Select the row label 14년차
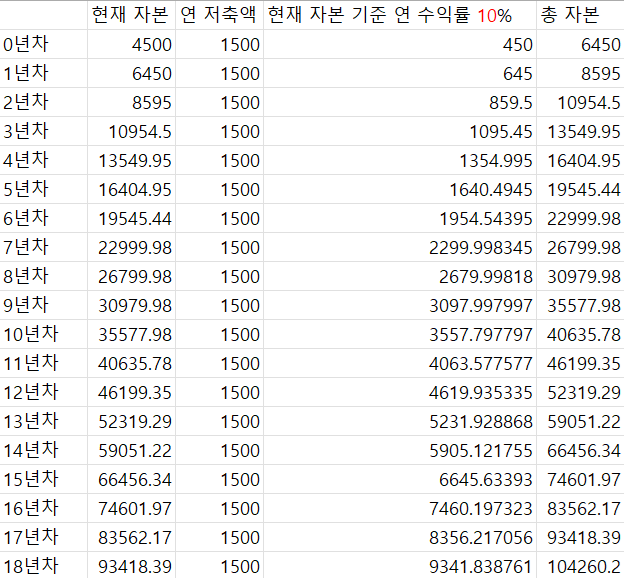This screenshot has width=624, height=578. coord(43,451)
